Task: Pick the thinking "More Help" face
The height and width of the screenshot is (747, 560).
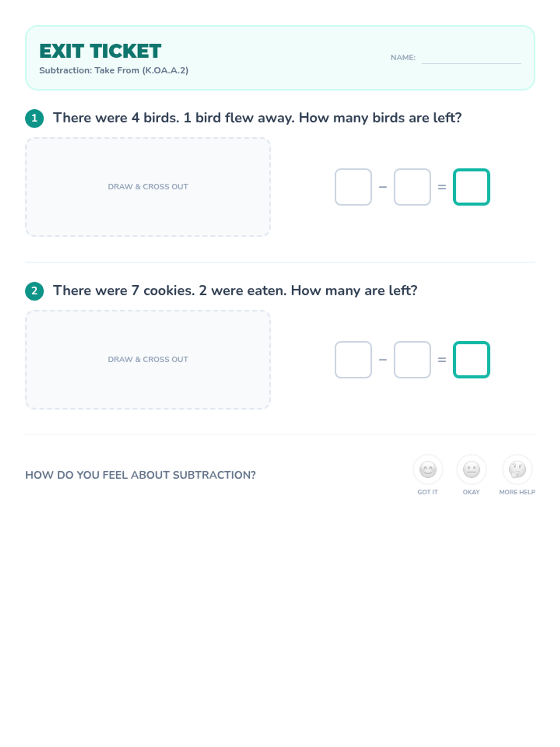Action: point(517,469)
